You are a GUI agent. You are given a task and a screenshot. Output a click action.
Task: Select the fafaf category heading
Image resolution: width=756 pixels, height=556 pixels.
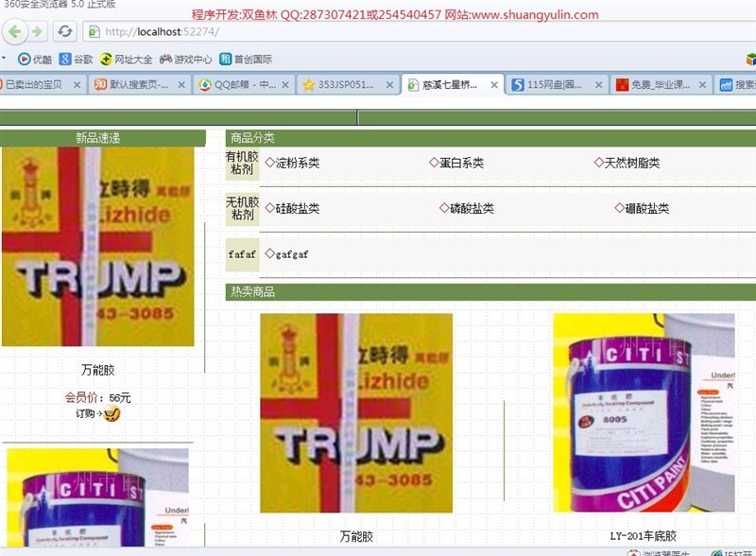coord(242,253)
